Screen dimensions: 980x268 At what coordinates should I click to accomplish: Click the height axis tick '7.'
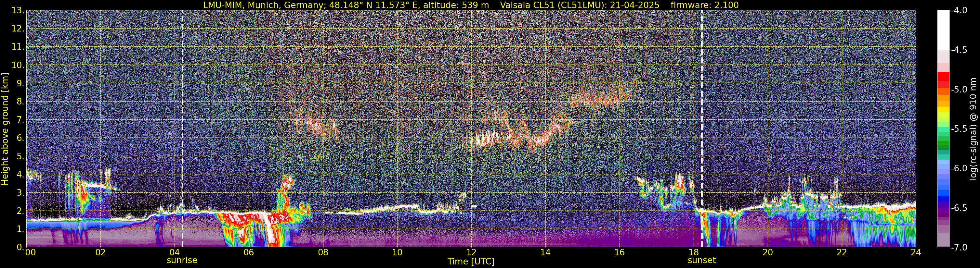[20, 120]
